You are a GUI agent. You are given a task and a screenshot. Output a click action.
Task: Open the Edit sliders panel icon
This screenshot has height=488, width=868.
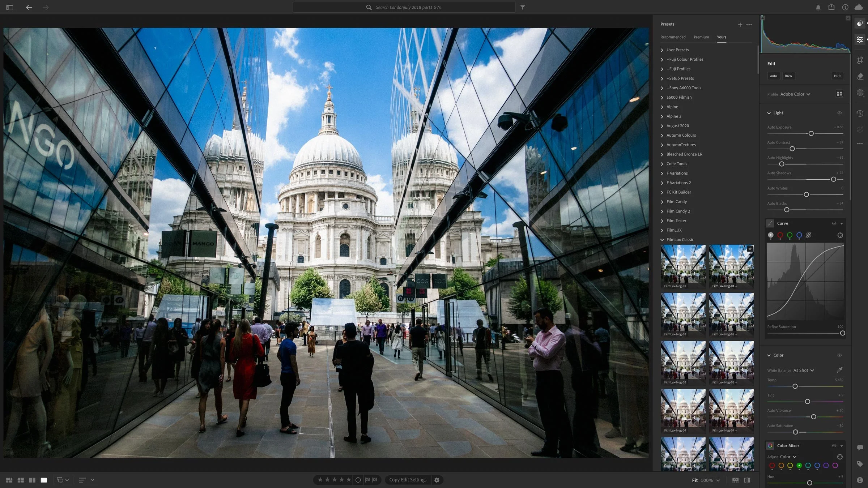pyautogui.click(x=860, y=39)
